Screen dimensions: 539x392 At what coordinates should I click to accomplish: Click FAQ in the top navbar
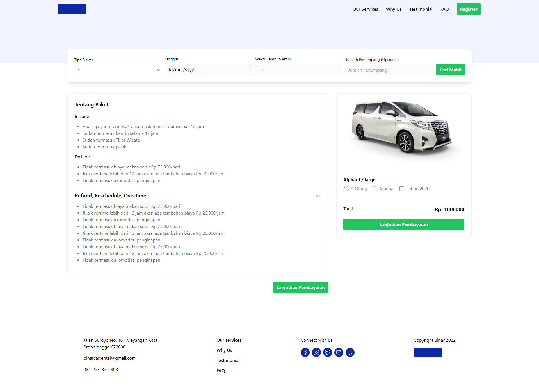click(x=444, y=9)
